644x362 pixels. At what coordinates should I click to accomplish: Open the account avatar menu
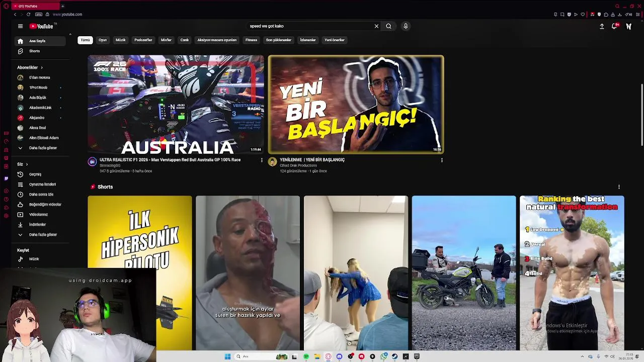coord(628,26)
